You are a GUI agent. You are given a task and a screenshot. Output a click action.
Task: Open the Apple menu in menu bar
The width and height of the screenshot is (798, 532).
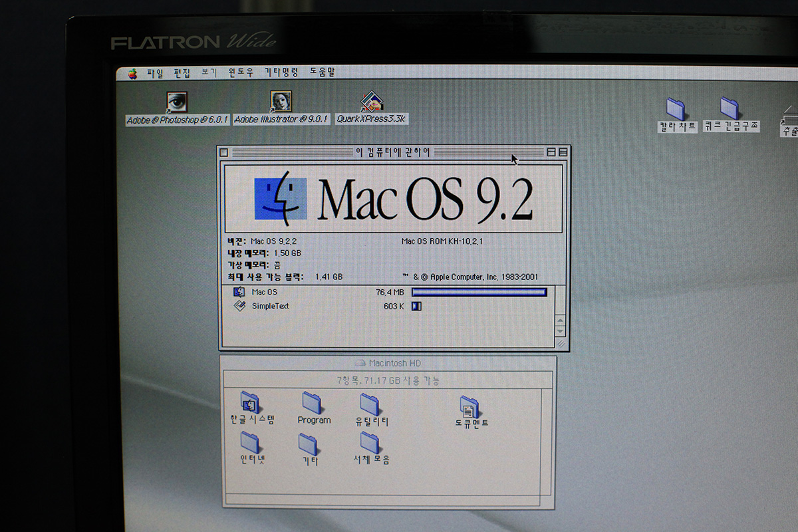coord(132,74)
